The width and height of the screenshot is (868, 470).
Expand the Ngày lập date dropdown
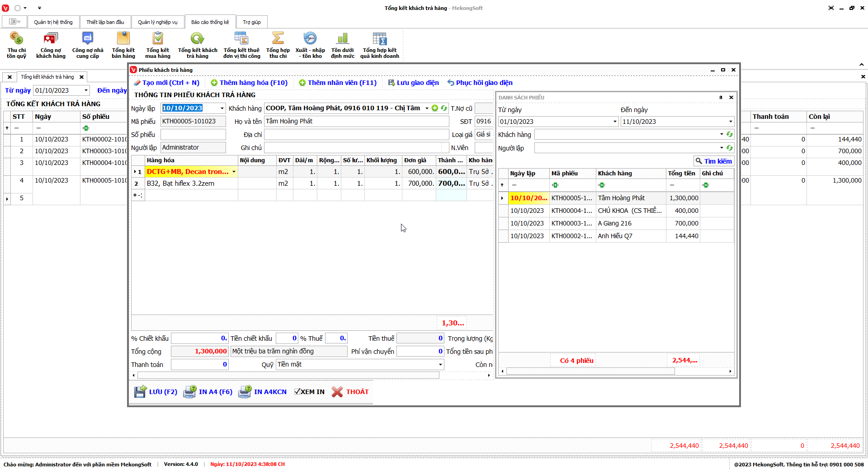pyautogui.click(x=222, y=108)
